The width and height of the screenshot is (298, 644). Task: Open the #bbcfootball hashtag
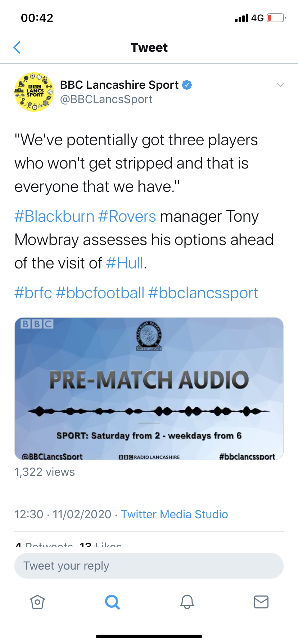[100, 293]
